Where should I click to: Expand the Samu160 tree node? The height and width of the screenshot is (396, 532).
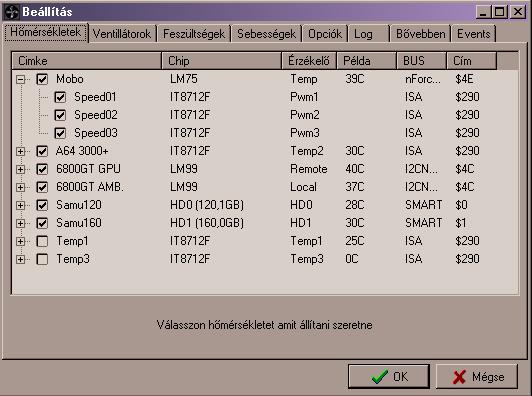coord(21,223)
